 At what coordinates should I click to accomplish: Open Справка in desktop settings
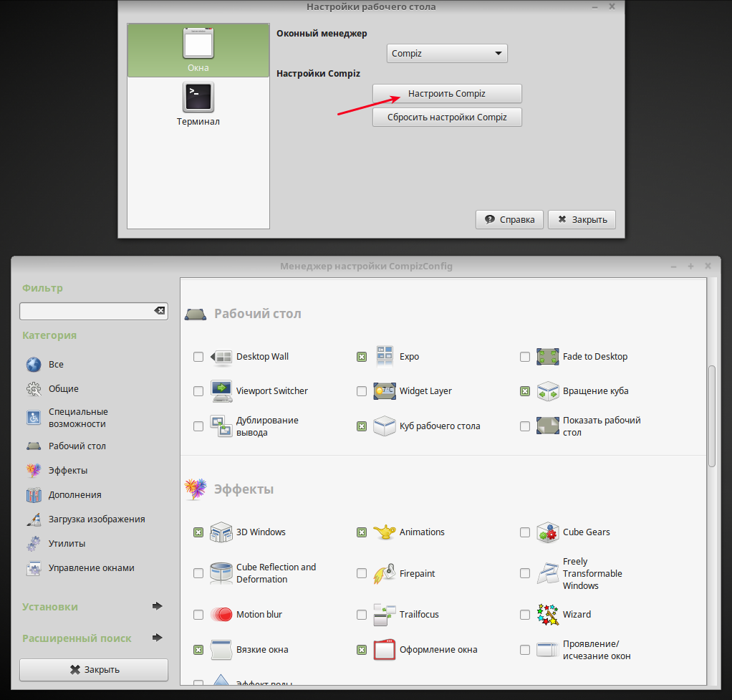(x=509, y=219)
